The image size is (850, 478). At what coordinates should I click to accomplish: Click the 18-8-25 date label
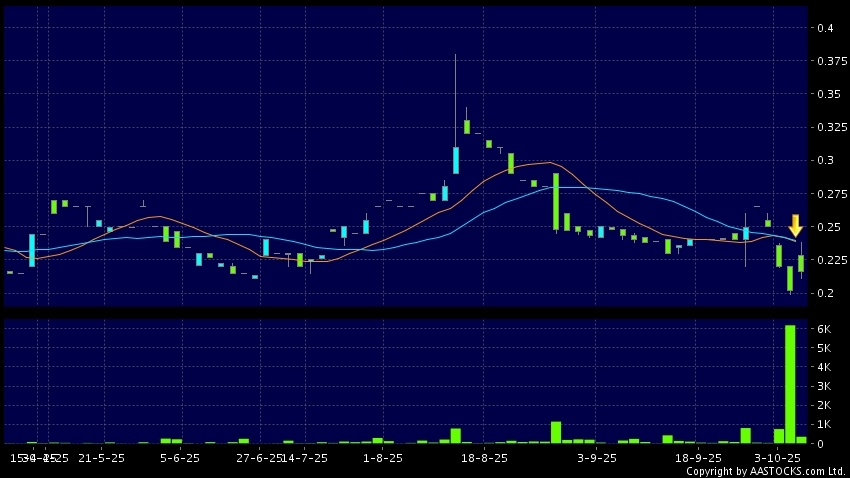(482, 458)
